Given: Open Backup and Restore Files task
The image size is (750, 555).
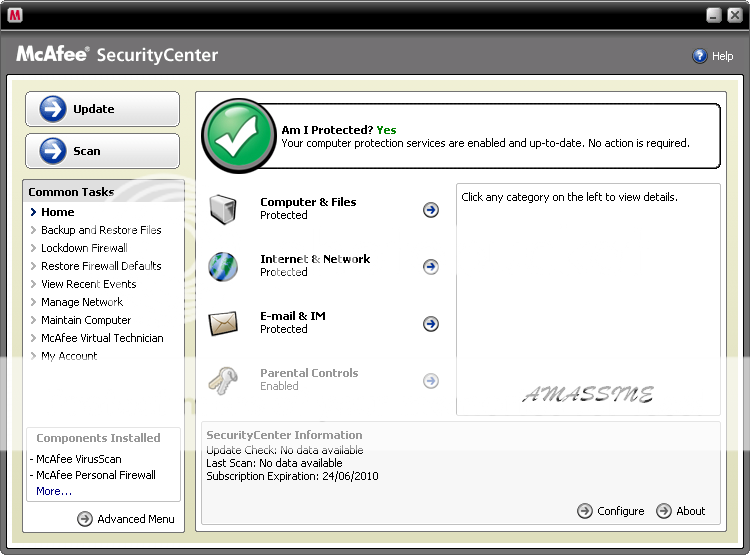Looking at the screenshot, I should coord(101,230).
